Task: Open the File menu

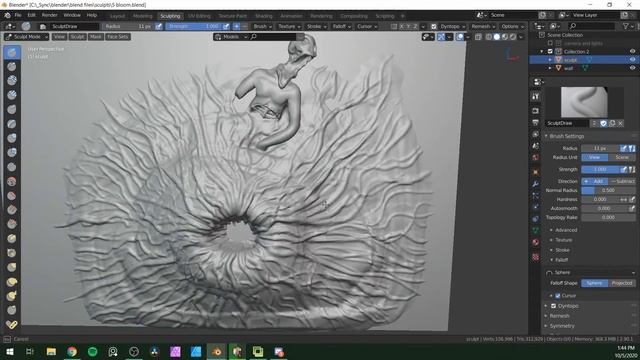Action: pos(18,15)
